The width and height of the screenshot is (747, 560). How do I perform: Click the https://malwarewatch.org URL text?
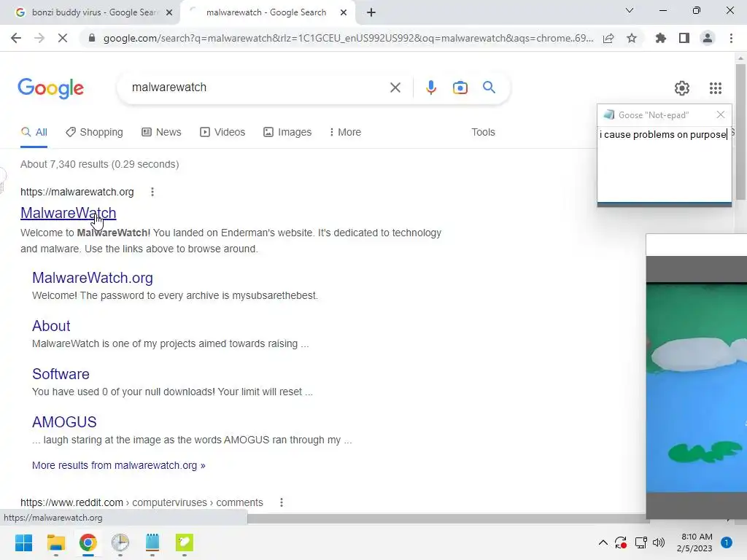77,192
